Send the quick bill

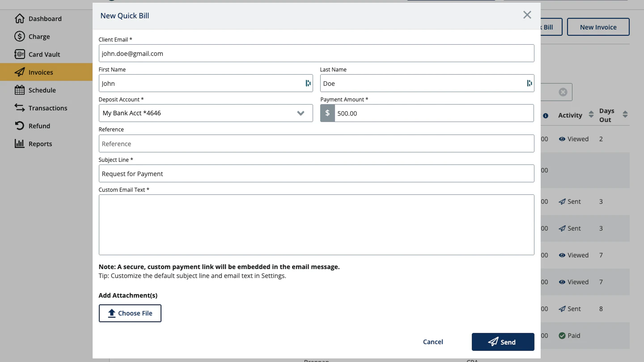(x=503, y=341)
